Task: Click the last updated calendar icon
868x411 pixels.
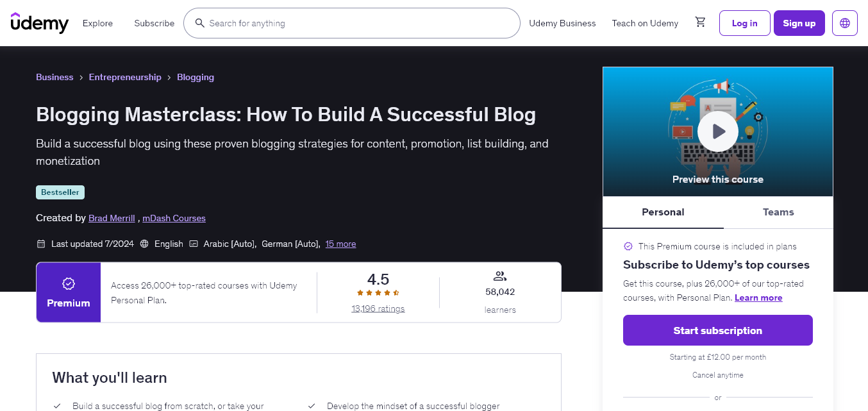Action: 41,244
